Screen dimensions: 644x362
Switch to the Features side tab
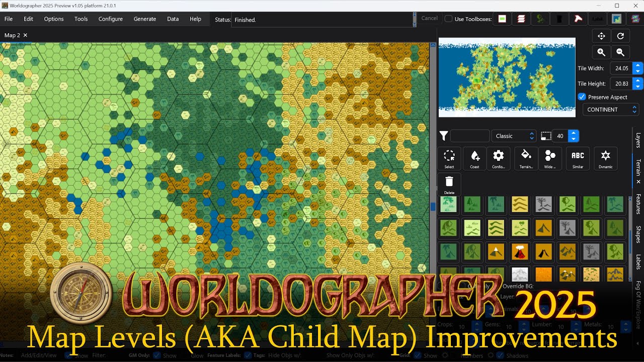pyautogui.click(x=638, y=204)
